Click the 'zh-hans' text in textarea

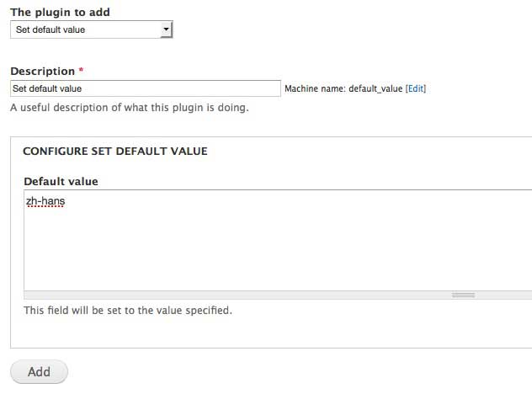pos(45,201)
